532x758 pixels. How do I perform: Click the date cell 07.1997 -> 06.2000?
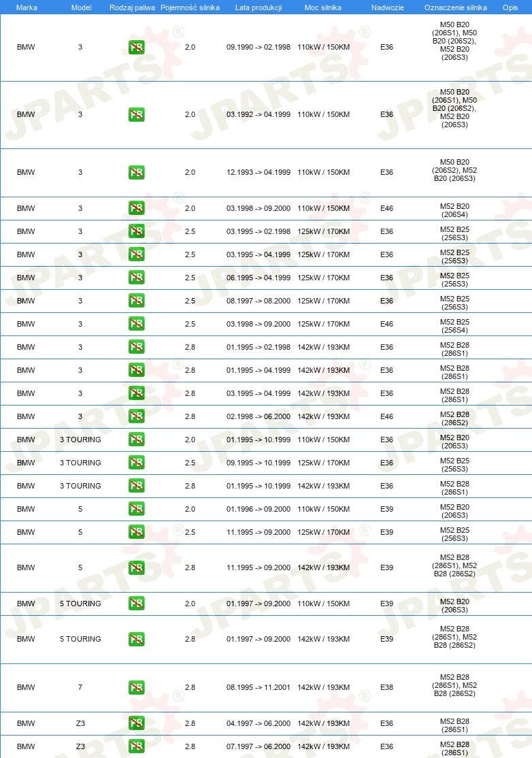coord(259,746)
